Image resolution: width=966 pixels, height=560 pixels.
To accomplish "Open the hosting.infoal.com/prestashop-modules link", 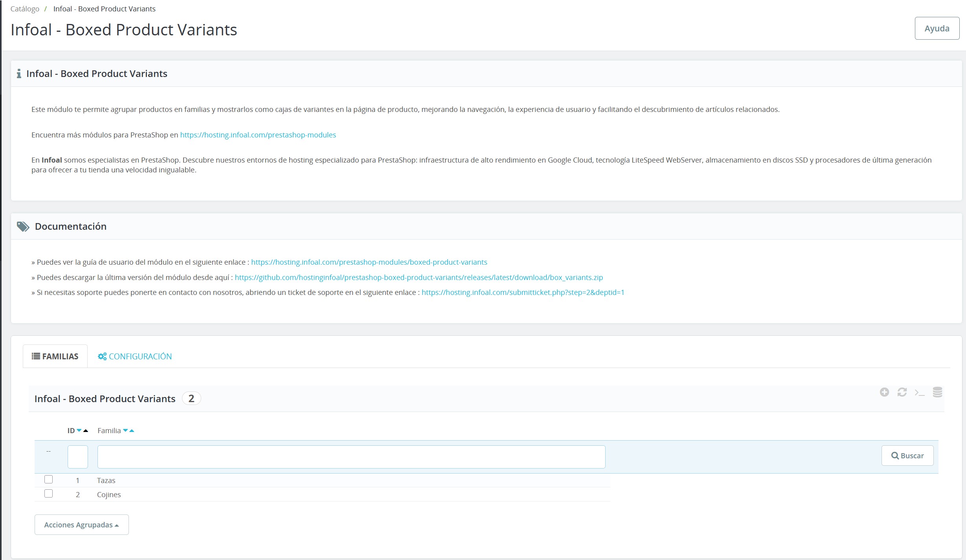I will 258,135.
